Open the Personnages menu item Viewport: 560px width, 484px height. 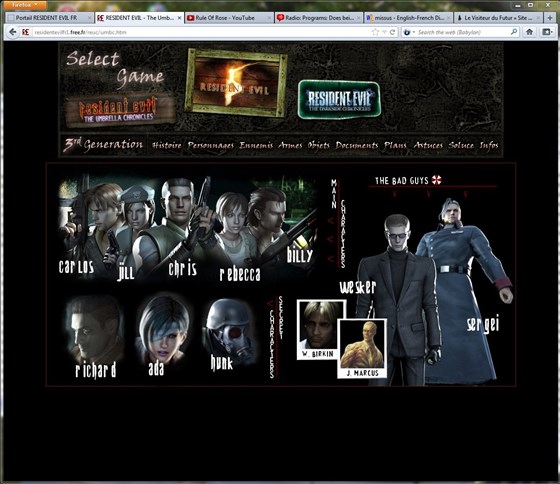coord(210,145)
